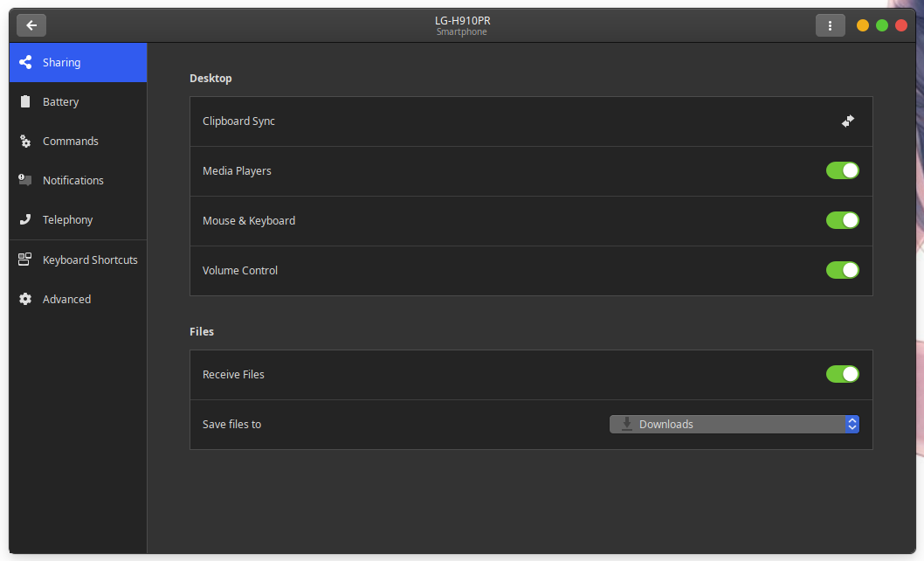Click the Advanced gear icon
Image resolution: width=924 pixels, height=561 pixels.
25,299
